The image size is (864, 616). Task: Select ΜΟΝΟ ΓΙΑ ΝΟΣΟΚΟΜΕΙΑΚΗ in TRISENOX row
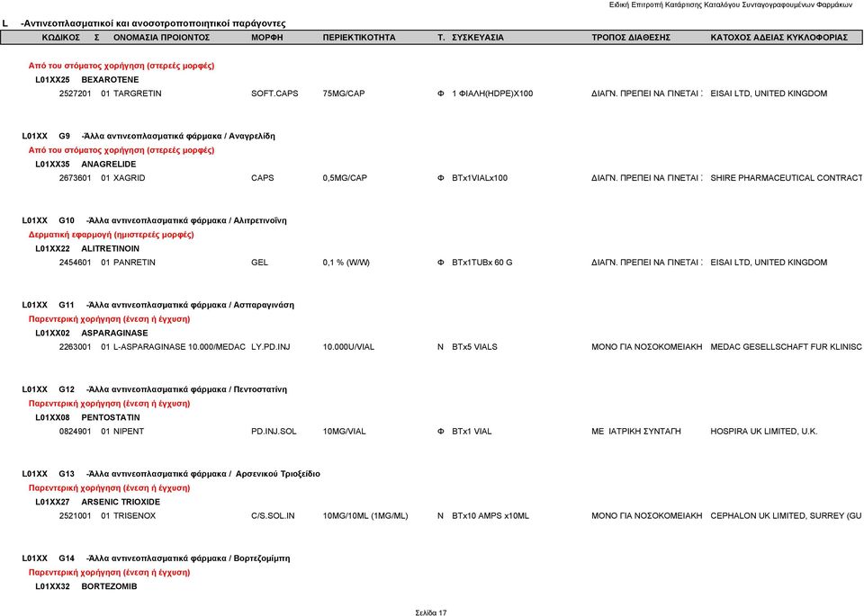point(647,516)
